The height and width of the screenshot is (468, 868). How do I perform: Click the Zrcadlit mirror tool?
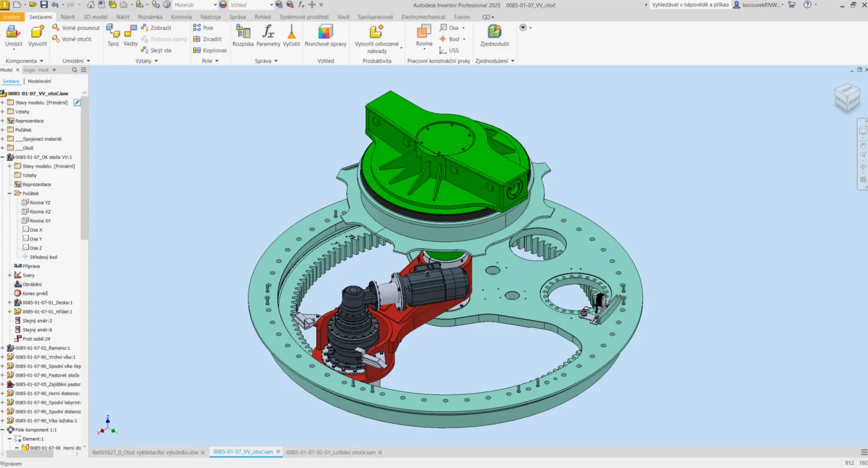(207, 39)
